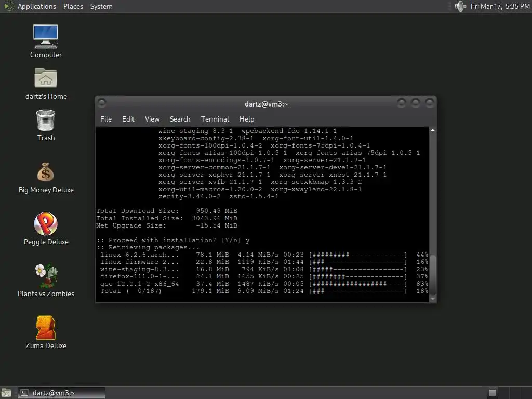Click 'firefox-111.0-1-...' download row name

coord(139,276)
